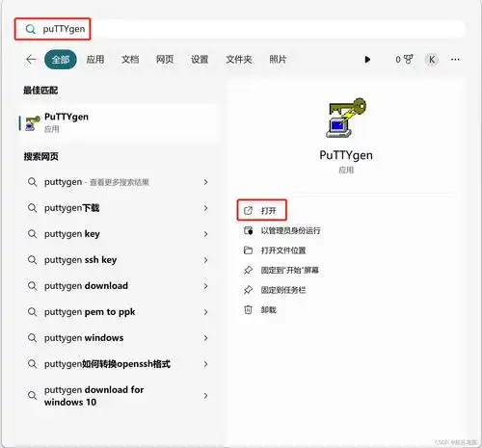Screen dimensions: 482x448
Task: Expand chevron for puttygen下载
Action: [205, 208]
